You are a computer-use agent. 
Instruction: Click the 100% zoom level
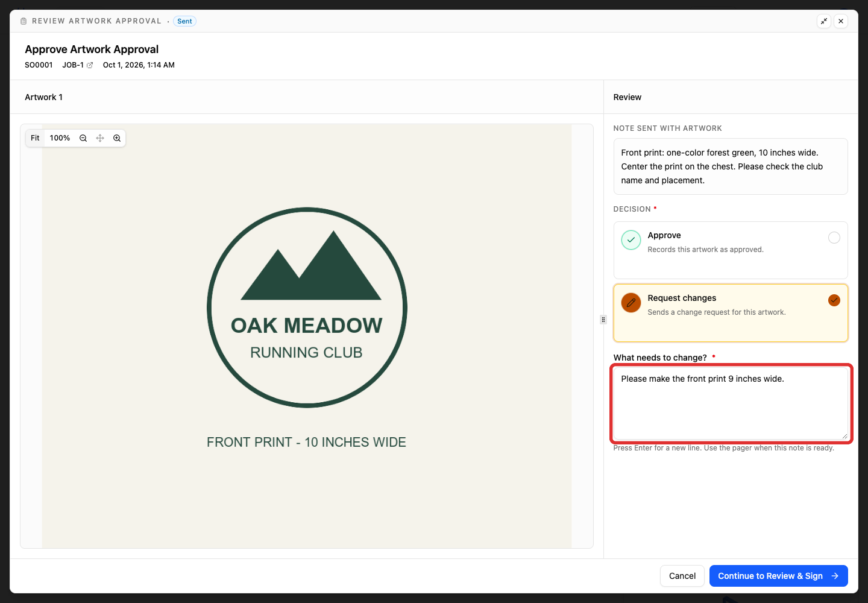60,138
